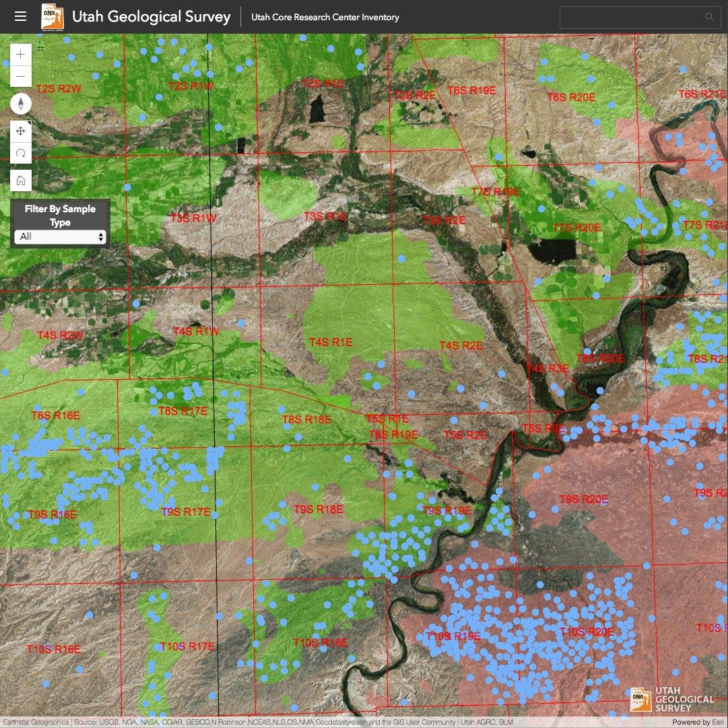This screenshot has width=728, height=728.
Task: Zoom out using the minus control
Action: point(20,76)
